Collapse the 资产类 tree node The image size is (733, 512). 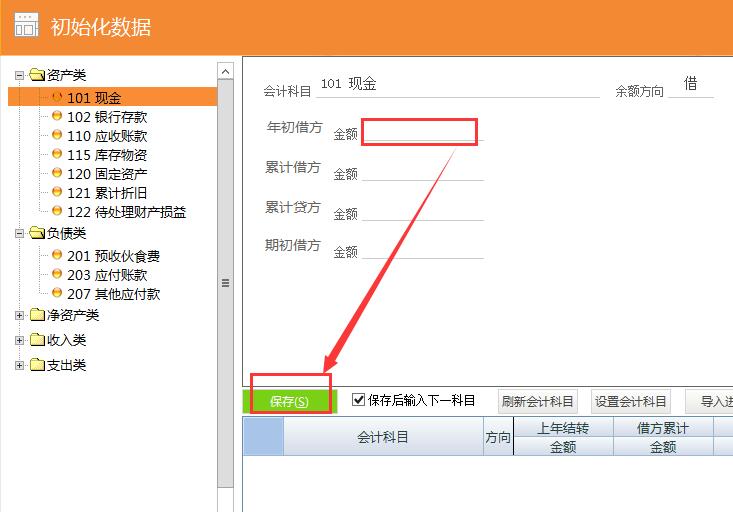pyautogui.click(x=20, y=75)
